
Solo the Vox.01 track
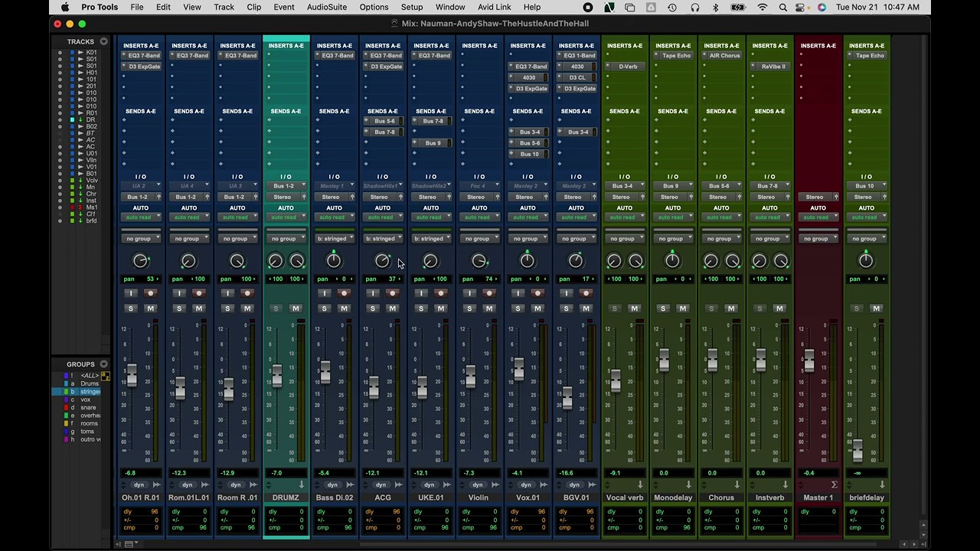coord(518,308)
